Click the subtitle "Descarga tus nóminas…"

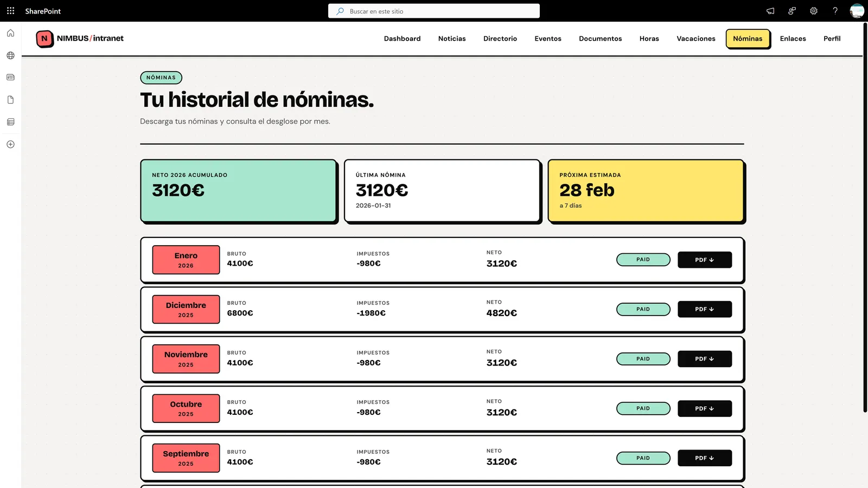coord(235,121)
